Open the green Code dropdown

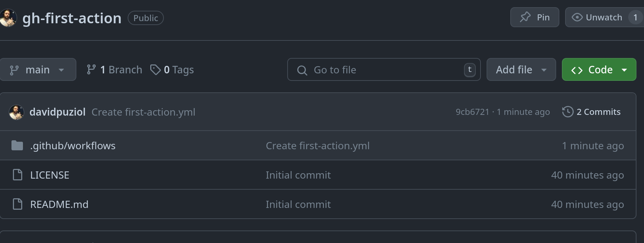tap(598, 69)
